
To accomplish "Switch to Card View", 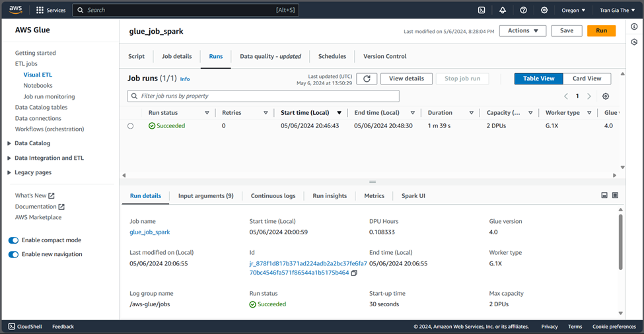I will (x=587, y=79).
